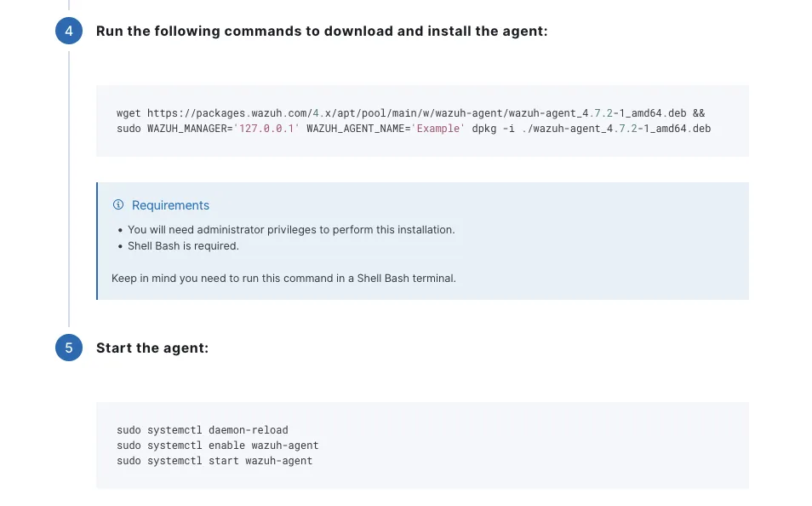Click the step 5 number badge

69,348
